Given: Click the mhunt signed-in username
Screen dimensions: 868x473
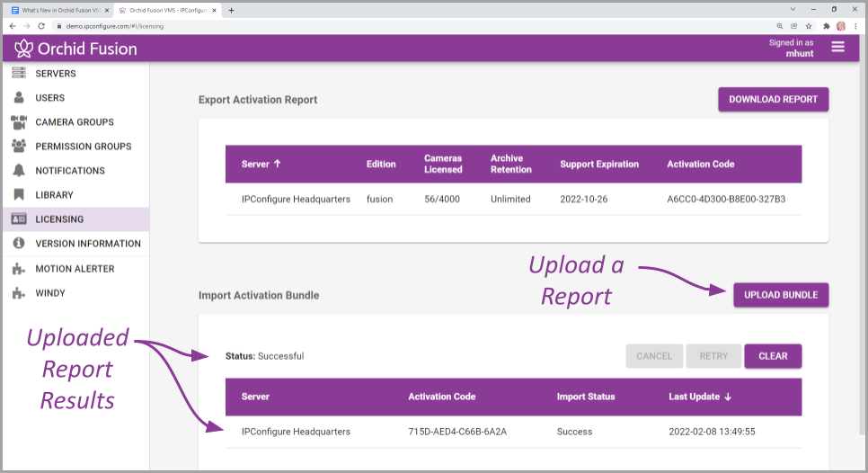Looking at the screenshot, I should click(x=800, y=54).
